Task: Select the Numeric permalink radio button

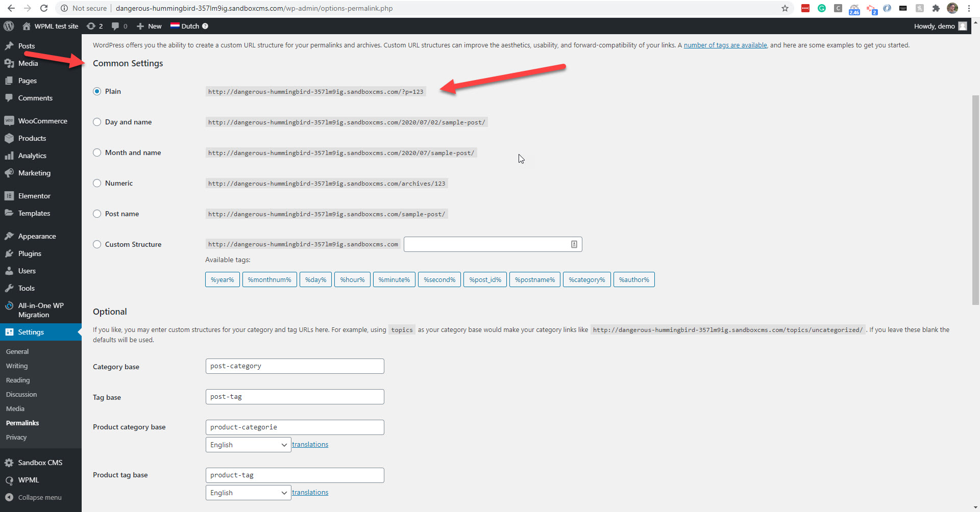Action: 97,183
